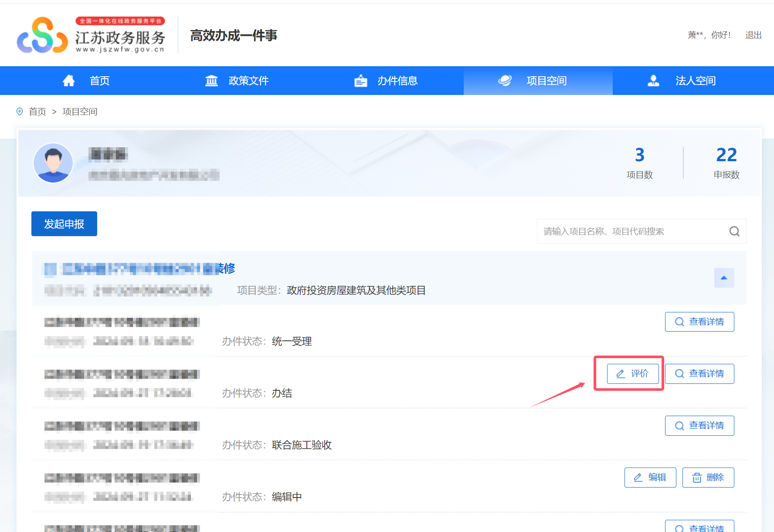
Task: Switch to the 项目空间 tab
Action: pyautogui.click(x=538, y=81)
